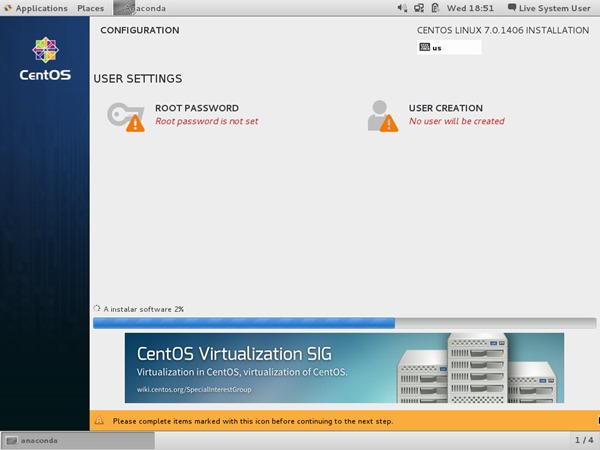This screenshot has height=450, width=600.
Task: Click the Applications menu foot icon
Action: point(8,8)
